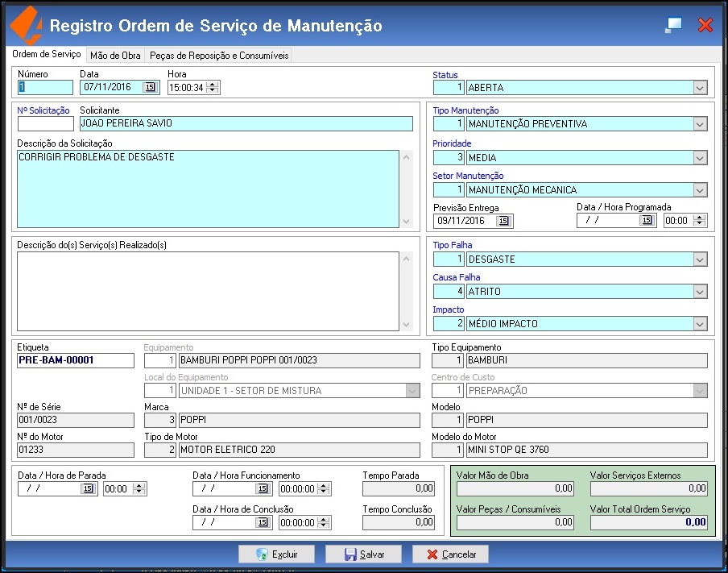Click the Valor Serviços Externos field
This screenshot has height=573, width=728.
click(649, 488)
